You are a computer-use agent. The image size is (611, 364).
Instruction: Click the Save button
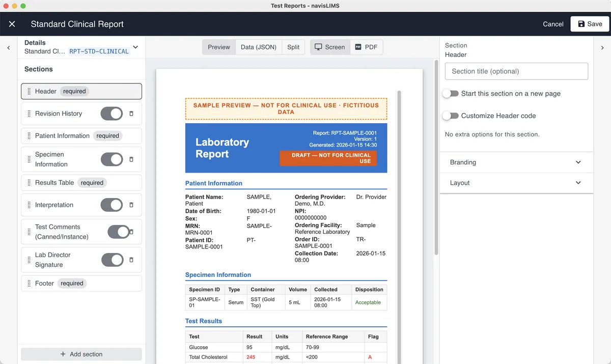590,24
